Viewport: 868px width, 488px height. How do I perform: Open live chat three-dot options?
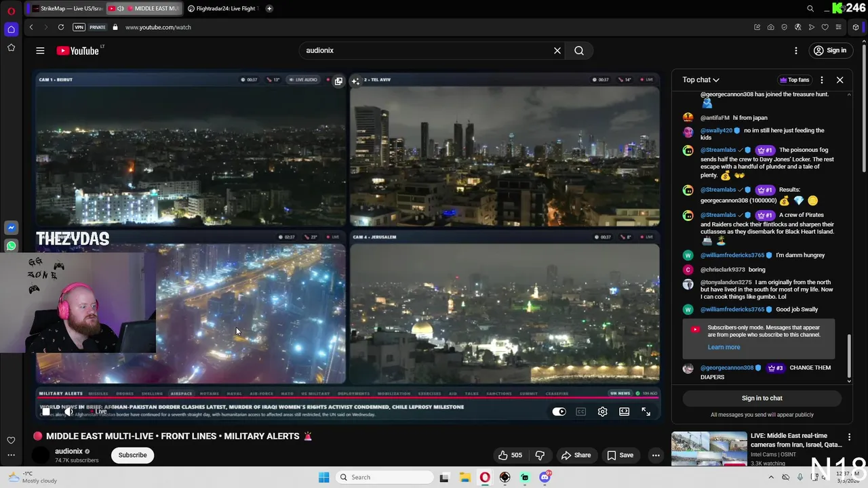pyautogui.click(x=821, y=80)
